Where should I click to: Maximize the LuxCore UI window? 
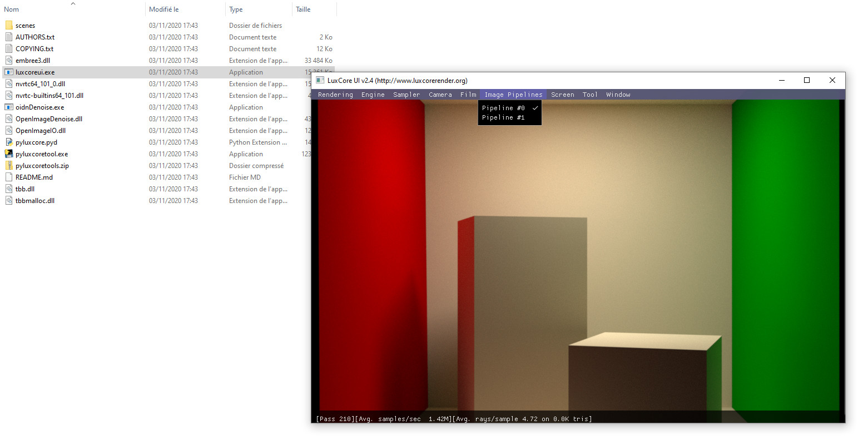(x=807, y=81)
